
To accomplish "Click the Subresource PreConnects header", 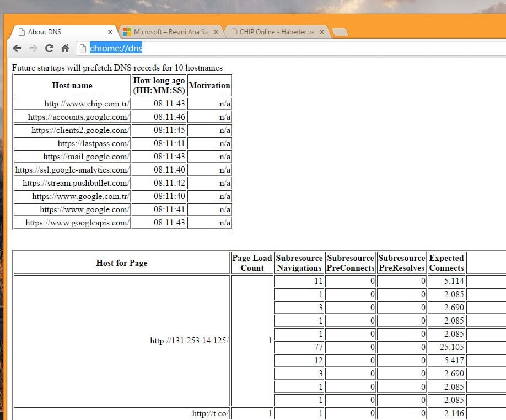I will click(x=351, y=263).
